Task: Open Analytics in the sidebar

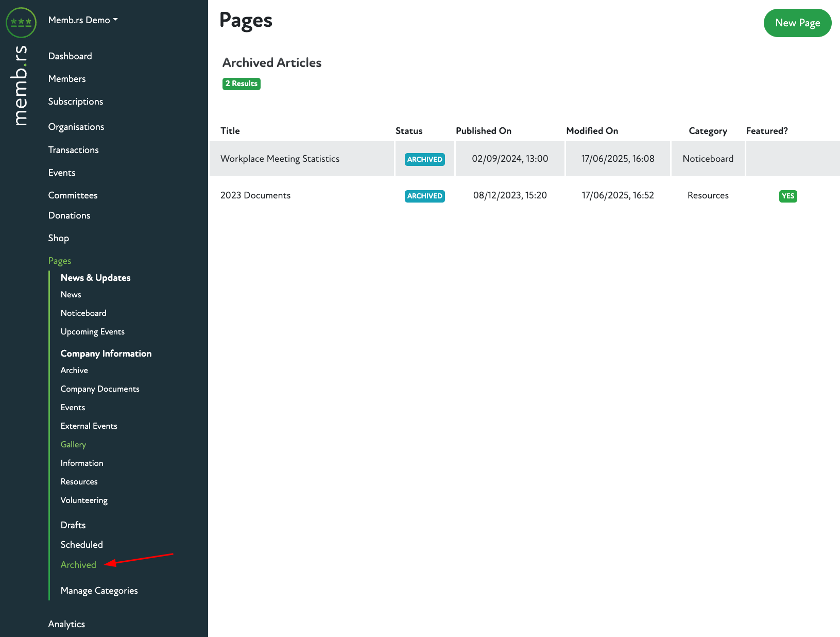Action: 66,624
